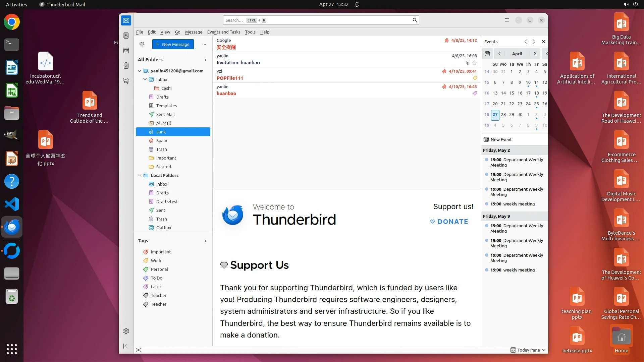The width and height of the screenshot is (644, 362).
Task: Click the Get Messages cloud icon
Action: (142, 44)
